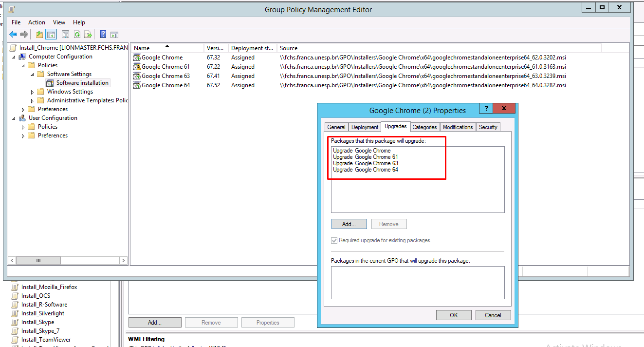
Task: Click the Up One Level folder icon
Action: coord(39,34)
